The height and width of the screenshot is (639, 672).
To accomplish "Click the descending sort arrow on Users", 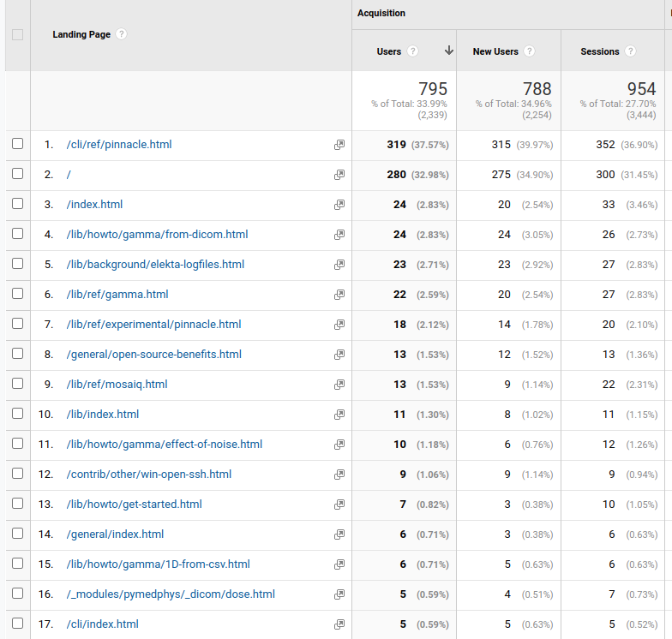I will [x=449, y=51].
